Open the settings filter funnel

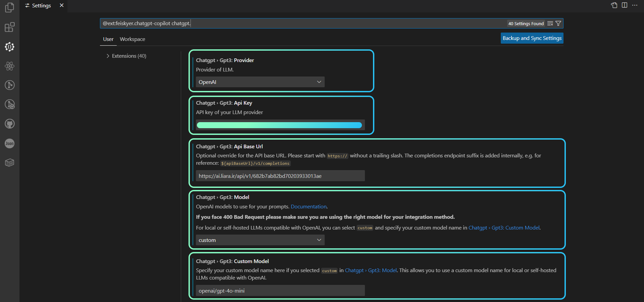(558, 23)
